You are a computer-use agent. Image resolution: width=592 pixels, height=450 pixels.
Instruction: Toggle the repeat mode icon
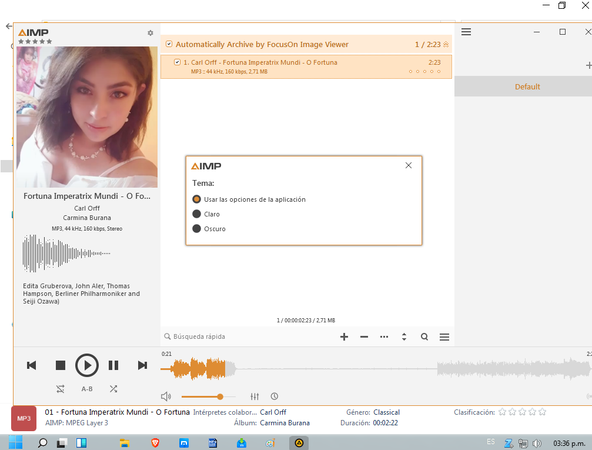60,389
